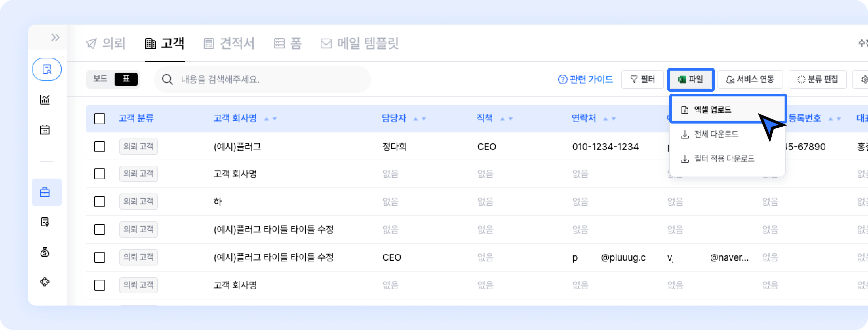Sort by 고객 회사명 column arrows
Viewport: 868px width, 330px height.
coord(271,119)
